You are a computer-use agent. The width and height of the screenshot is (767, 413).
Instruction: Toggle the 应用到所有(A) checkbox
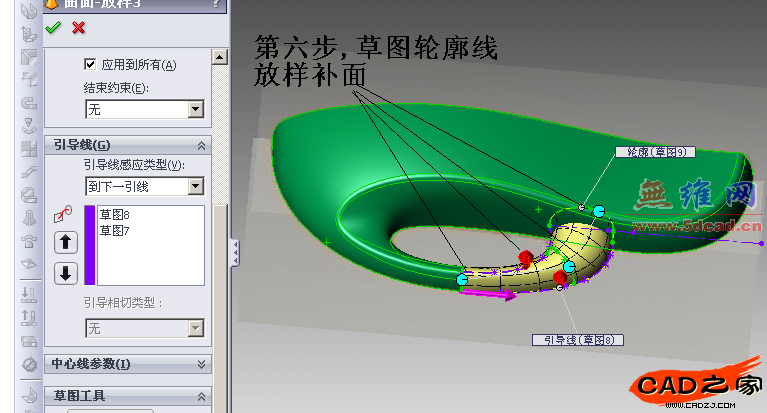tap(91, 65)
